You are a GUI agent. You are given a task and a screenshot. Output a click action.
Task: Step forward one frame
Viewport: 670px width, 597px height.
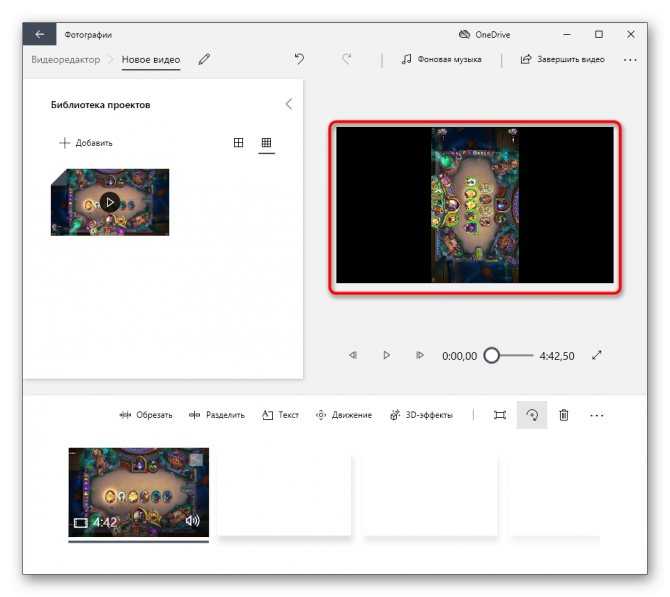[x=420, y=355]
